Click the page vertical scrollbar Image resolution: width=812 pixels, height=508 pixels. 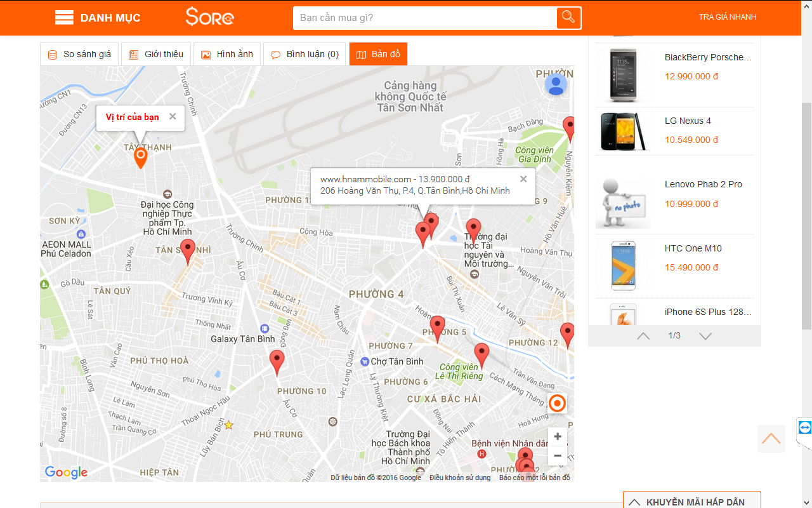click(x=806, y=216)
